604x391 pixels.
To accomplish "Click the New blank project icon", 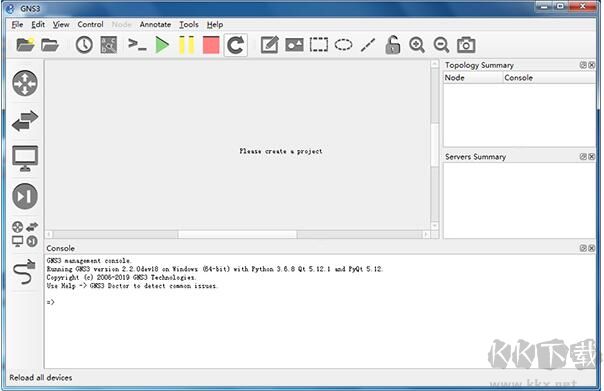I will click(25, 45).
